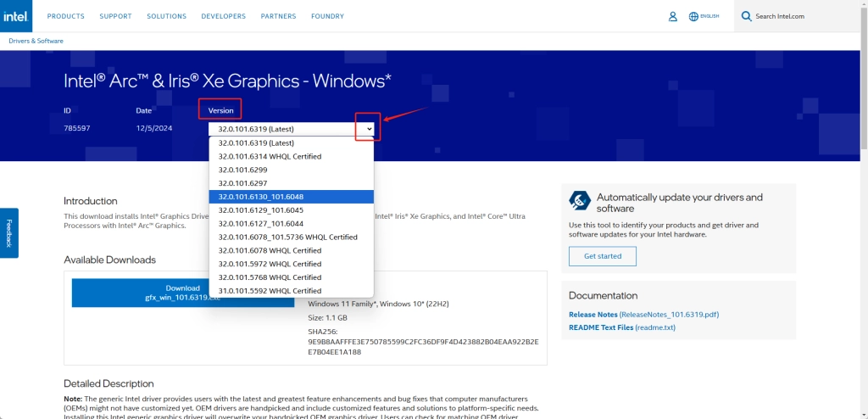Open the Products menu
This screenshot has height=419, width=868.
click(66, 16)
